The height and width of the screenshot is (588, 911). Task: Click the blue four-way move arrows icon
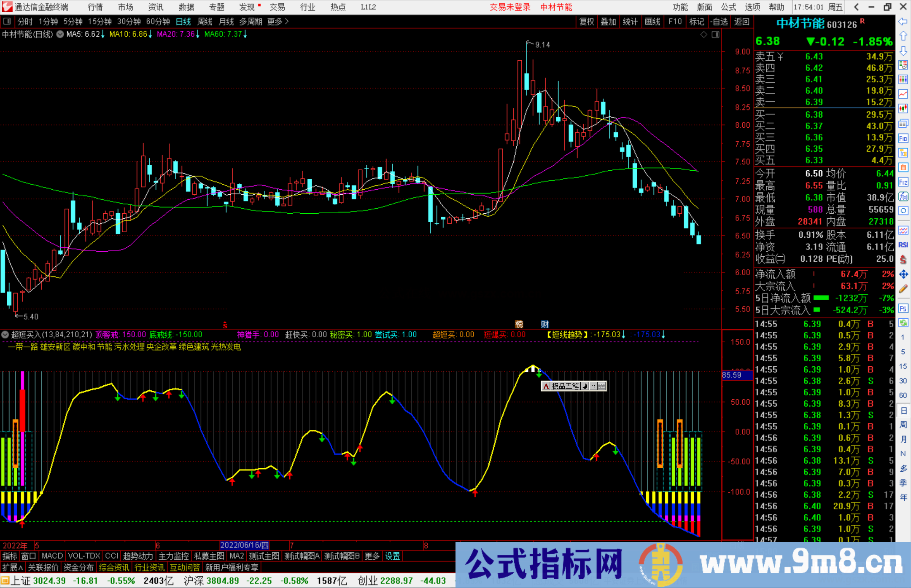tap(903, 274)
